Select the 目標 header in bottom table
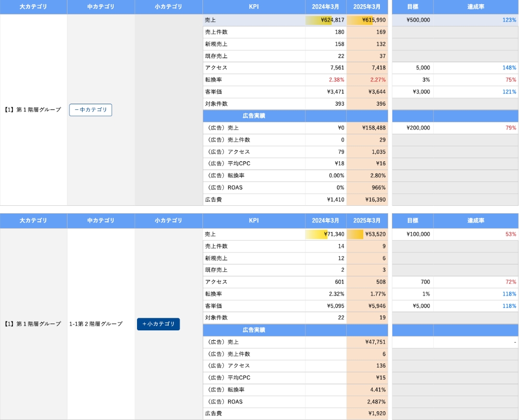The height and width of the screenshot is (420, 519). [x=412, y=220]
